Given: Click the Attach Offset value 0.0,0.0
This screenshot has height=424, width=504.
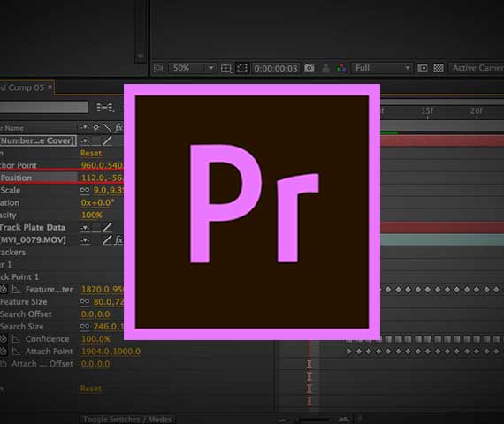Looking at the screenshot, I should coord(95,364).
